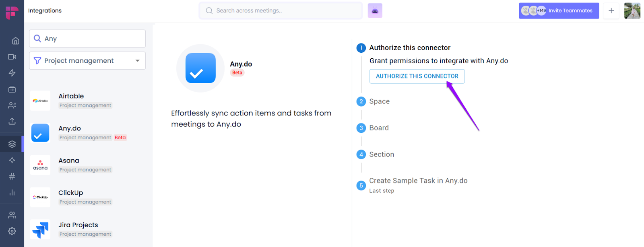The height and width of the screenshot is (247, 644).
Task: Click the Asana logo icon
Action: click(40, 165)
